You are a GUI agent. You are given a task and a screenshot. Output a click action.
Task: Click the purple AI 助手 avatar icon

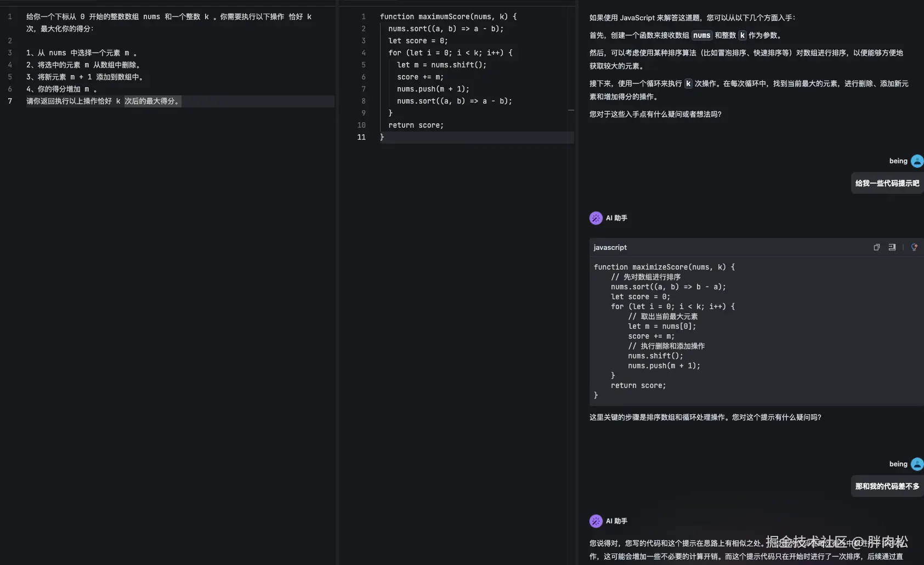tap(597, 218)
